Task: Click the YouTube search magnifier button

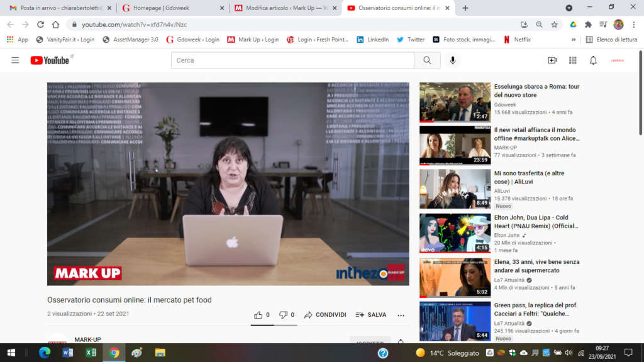Action: click(427, 60)
